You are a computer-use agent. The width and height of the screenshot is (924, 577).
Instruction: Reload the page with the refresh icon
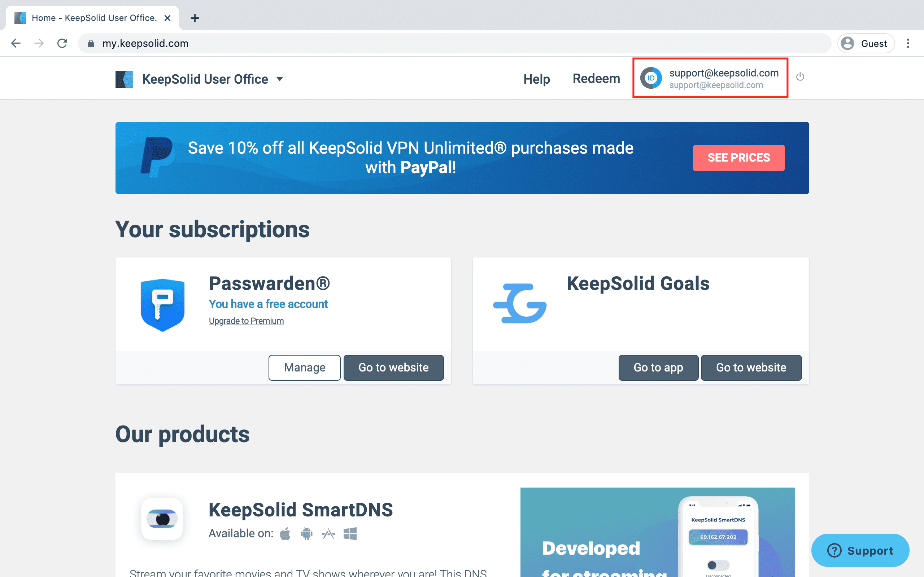tap(62, 44)
